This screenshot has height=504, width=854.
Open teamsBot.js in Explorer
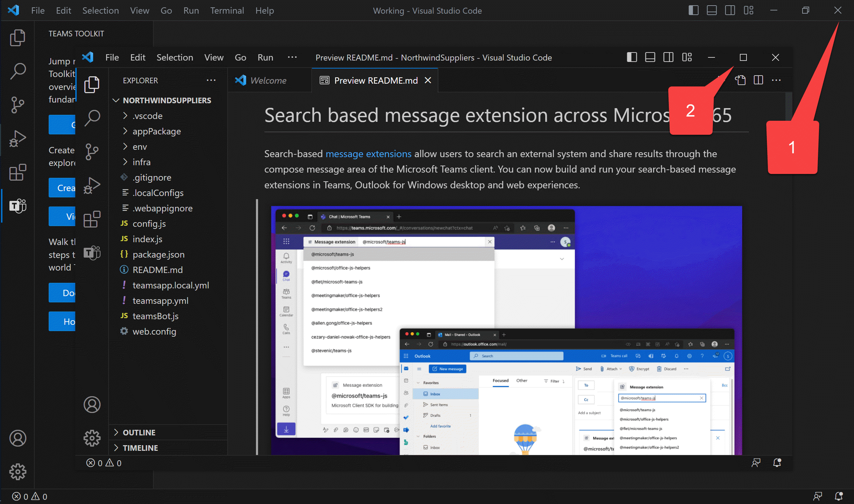155,316
